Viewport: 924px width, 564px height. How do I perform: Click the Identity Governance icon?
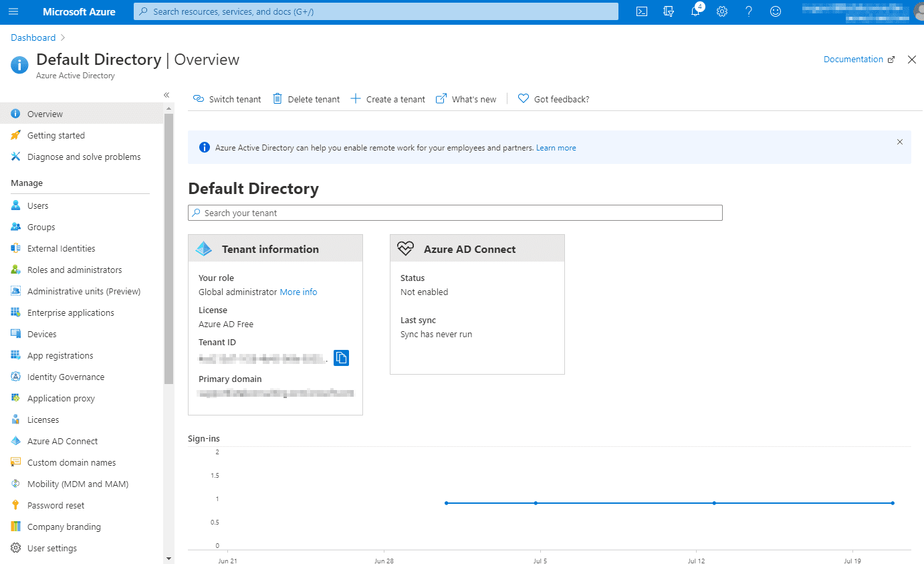pos(15,377)
